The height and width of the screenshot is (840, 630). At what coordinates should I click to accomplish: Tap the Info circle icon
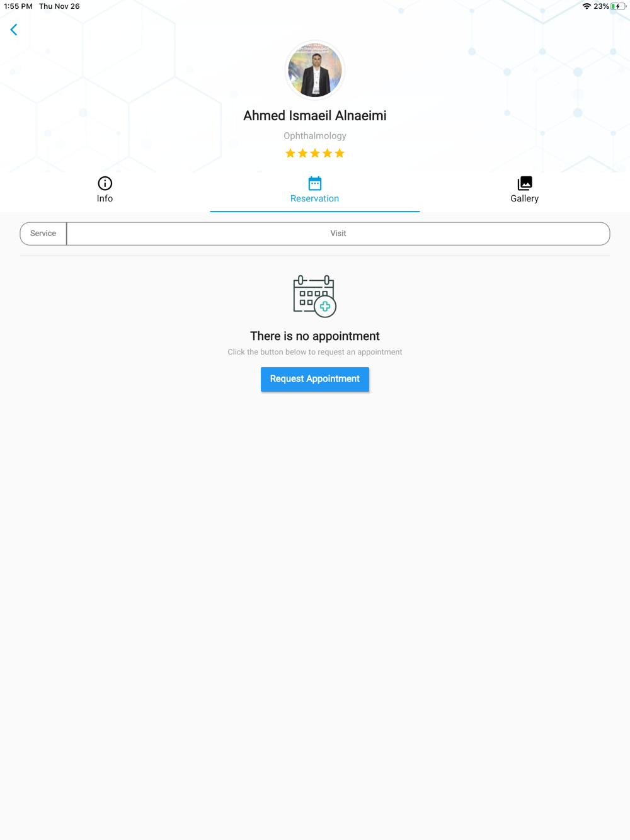105,183
